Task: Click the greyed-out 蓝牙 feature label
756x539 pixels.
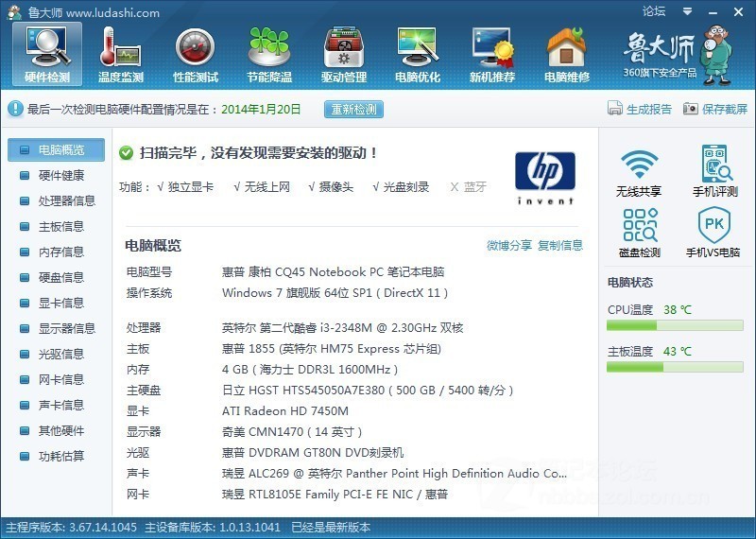Action: (x=475, y=186)
